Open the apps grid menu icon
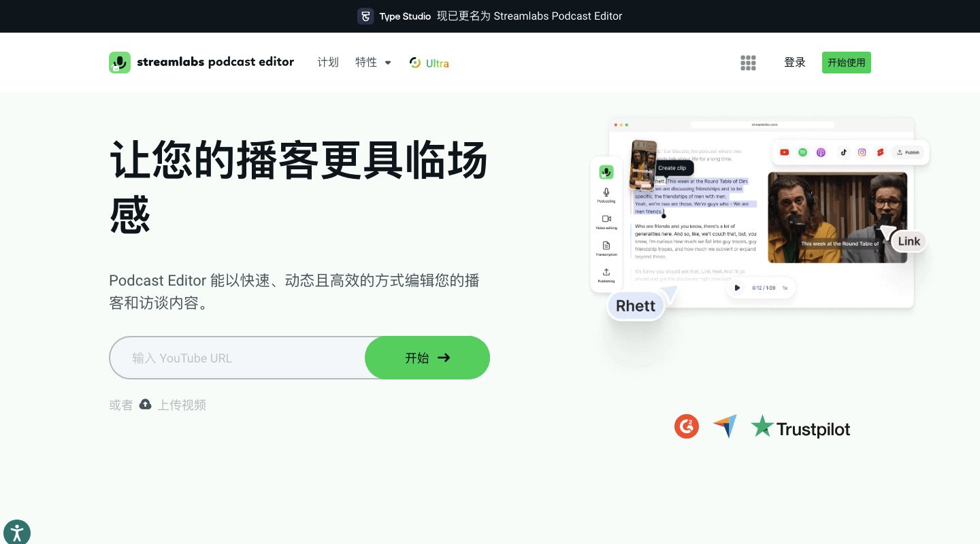Screen dimensions: 980x544 point(749,63)
